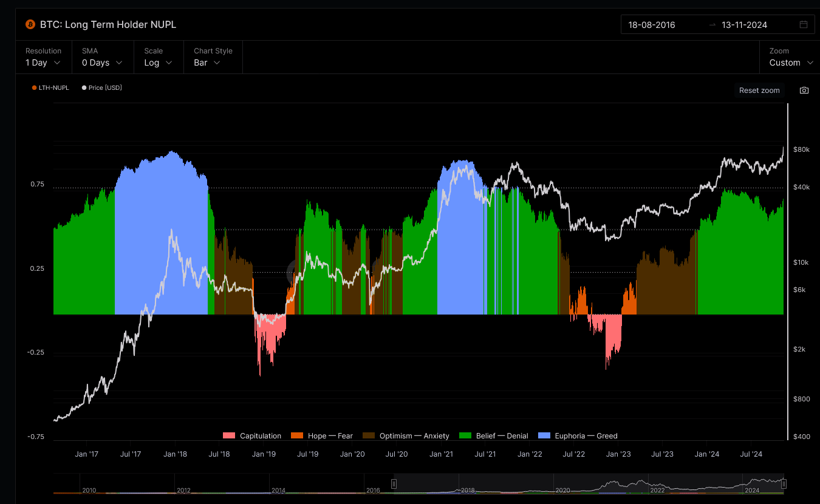
Task: Open the calendar date picker icon
Action: (x=804, y=25)
